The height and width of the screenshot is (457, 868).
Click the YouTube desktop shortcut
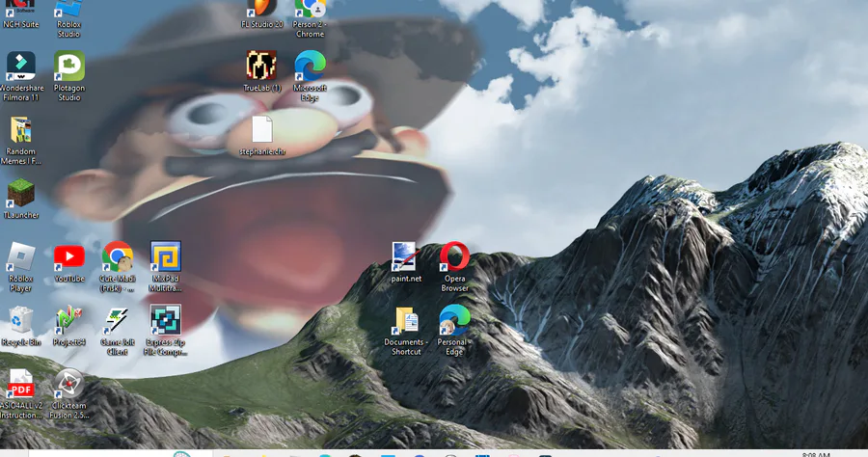(69, 262)
